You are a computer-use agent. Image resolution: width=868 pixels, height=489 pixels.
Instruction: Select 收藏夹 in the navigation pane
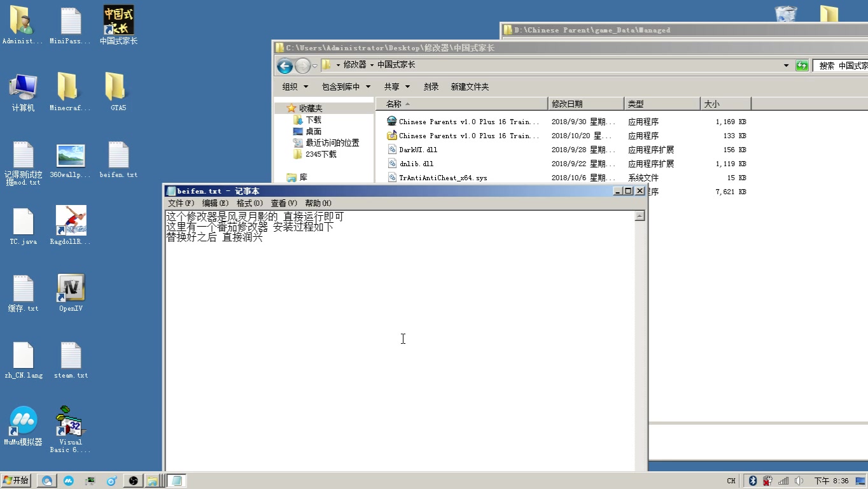[311, 108]
